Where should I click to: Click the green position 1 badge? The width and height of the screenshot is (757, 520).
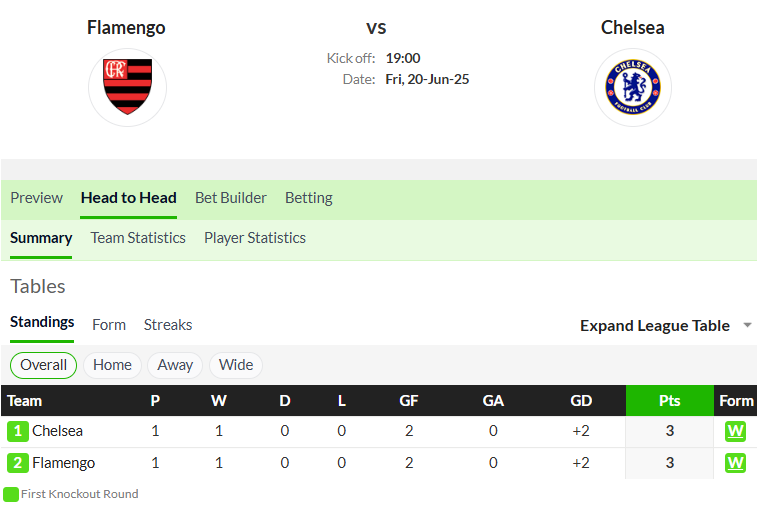[18, 431]
